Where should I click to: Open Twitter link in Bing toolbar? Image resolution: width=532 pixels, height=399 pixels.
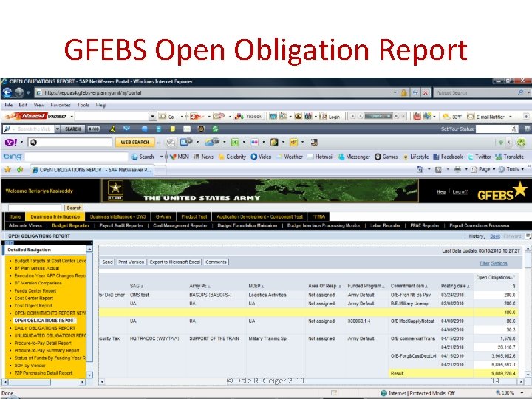pos(479,157)
